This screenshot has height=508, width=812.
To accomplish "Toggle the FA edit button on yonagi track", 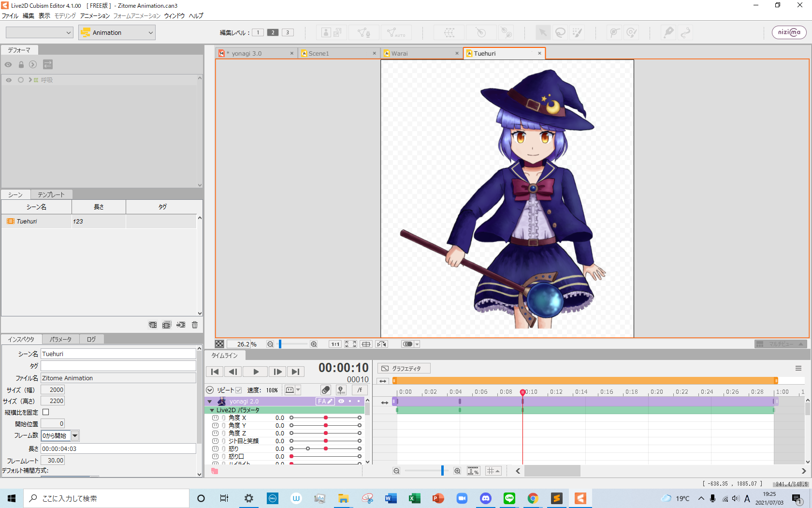I will (x=325, y=402).
